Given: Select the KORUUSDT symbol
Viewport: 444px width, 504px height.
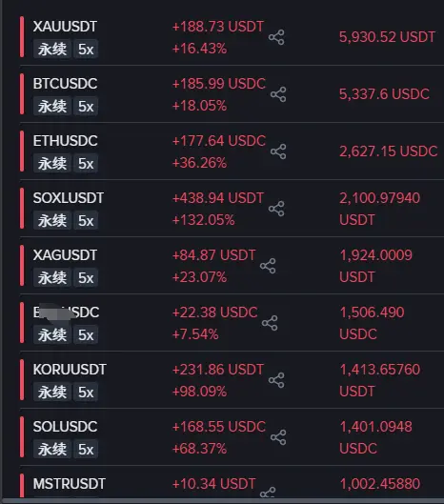Looking at the screenshot, I should click(x=70, y=370).
